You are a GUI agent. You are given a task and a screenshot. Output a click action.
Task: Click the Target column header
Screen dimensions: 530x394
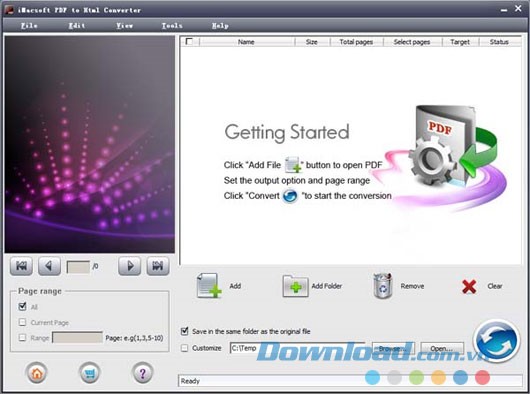[x=460, y=42]
